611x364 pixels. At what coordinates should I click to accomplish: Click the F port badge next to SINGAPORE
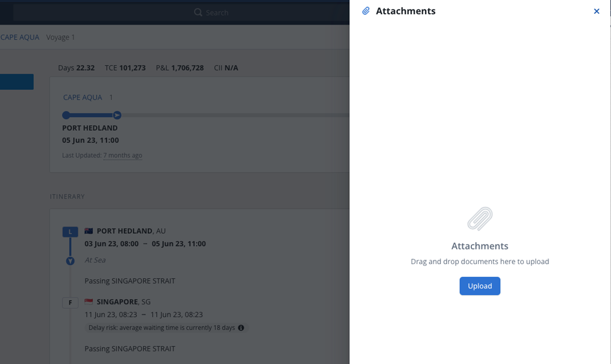(70, 302)
